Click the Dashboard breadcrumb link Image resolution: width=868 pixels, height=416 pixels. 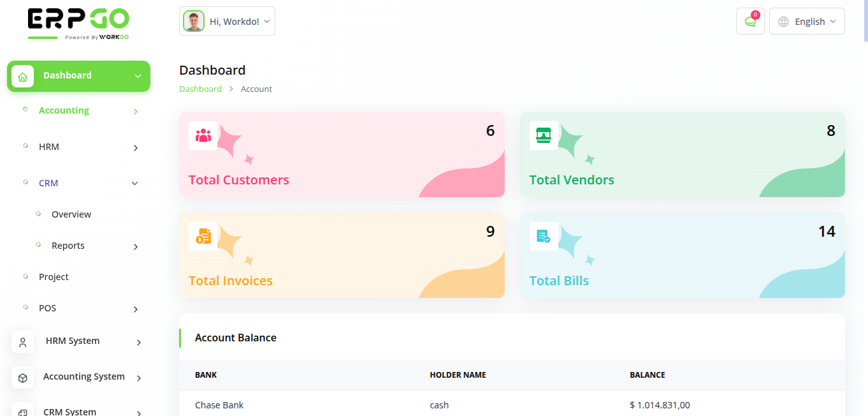click(x=200, y=89)
